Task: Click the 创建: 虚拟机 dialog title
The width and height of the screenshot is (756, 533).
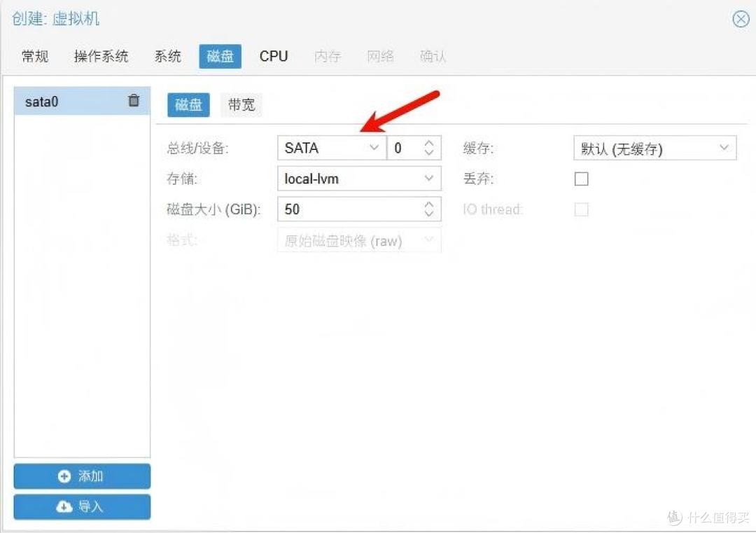Action: click(x=55, y=18)
